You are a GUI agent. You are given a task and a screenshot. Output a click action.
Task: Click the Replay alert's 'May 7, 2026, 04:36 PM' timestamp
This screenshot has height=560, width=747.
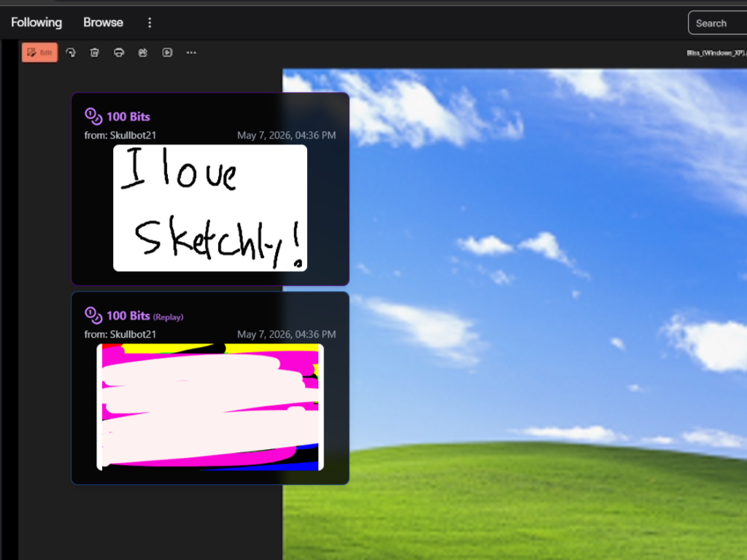click(x=286, y=334)
